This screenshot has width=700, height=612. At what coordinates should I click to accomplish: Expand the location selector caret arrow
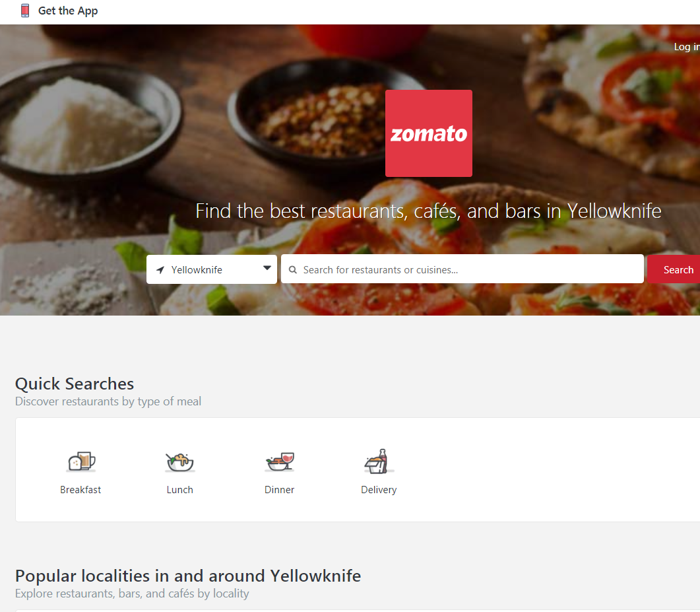267,268
